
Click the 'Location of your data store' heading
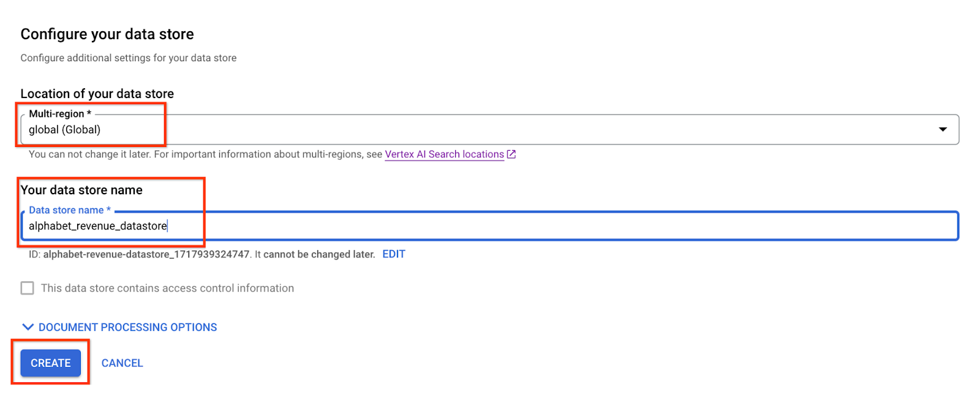pyautogui.click(x=97, y=94)
